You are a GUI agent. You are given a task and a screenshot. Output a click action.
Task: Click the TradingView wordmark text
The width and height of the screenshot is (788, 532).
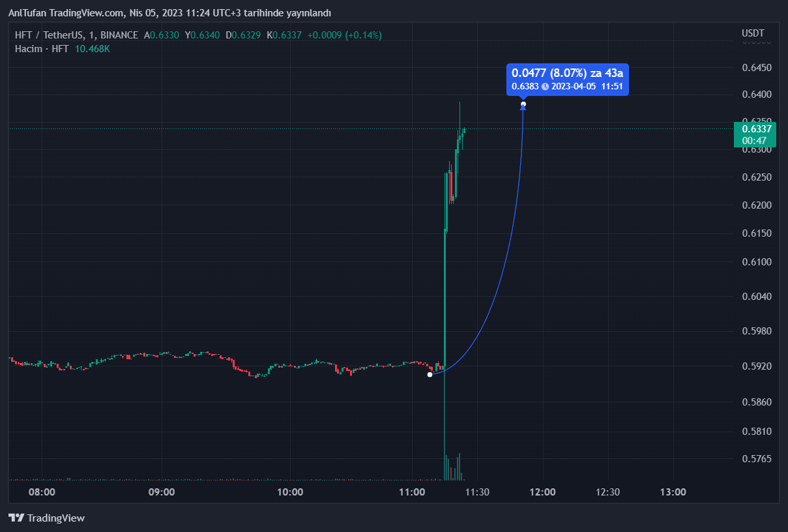pos(56,518)
